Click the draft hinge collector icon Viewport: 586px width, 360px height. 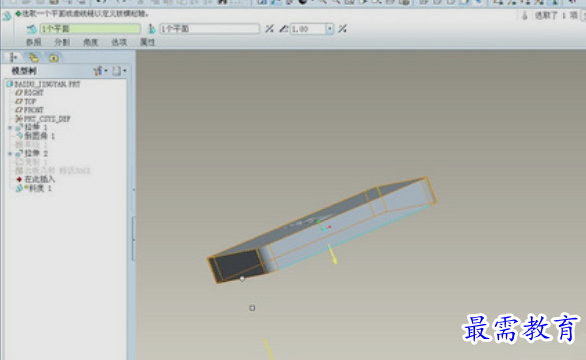[31, 29]
